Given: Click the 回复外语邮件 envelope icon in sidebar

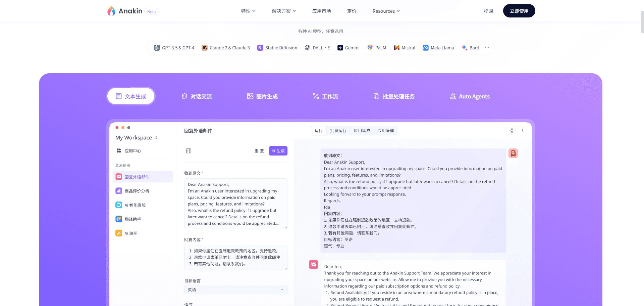Looking at the screenshot, I should 119,177.
